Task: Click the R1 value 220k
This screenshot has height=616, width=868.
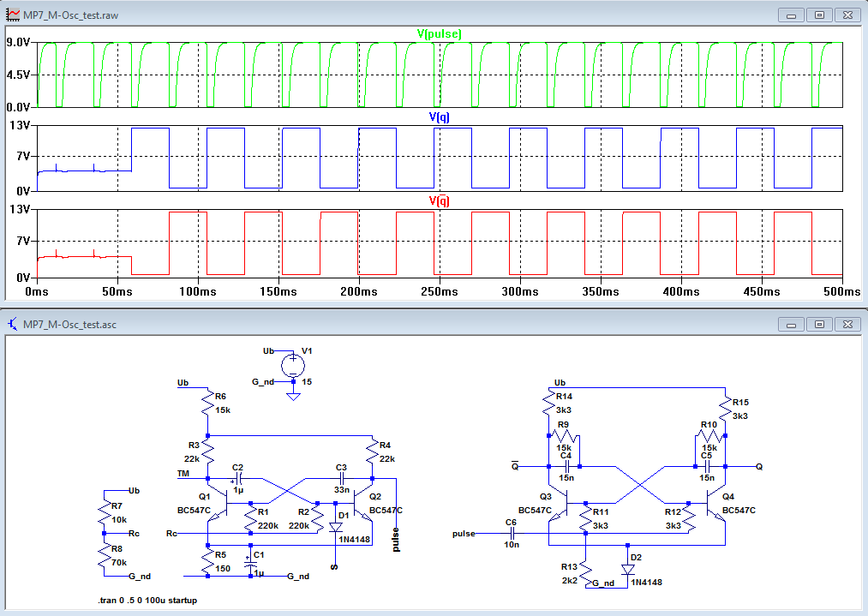Action: [268, 526]
